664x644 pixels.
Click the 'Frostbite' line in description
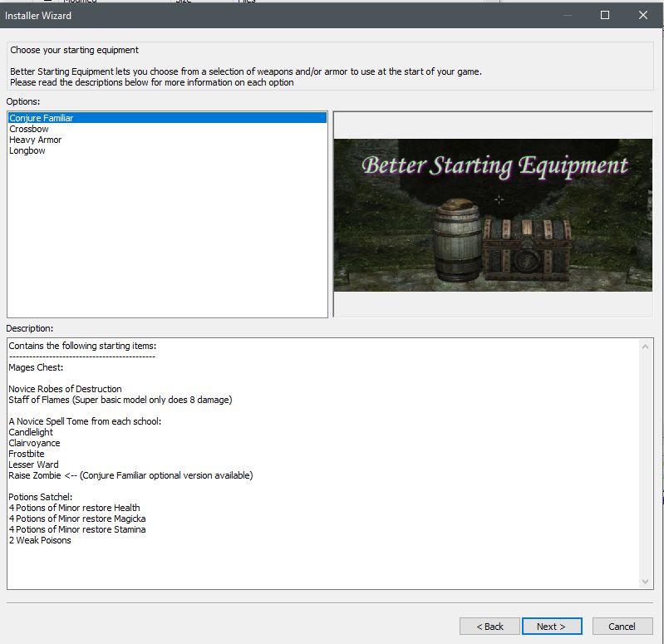(27, 454)
